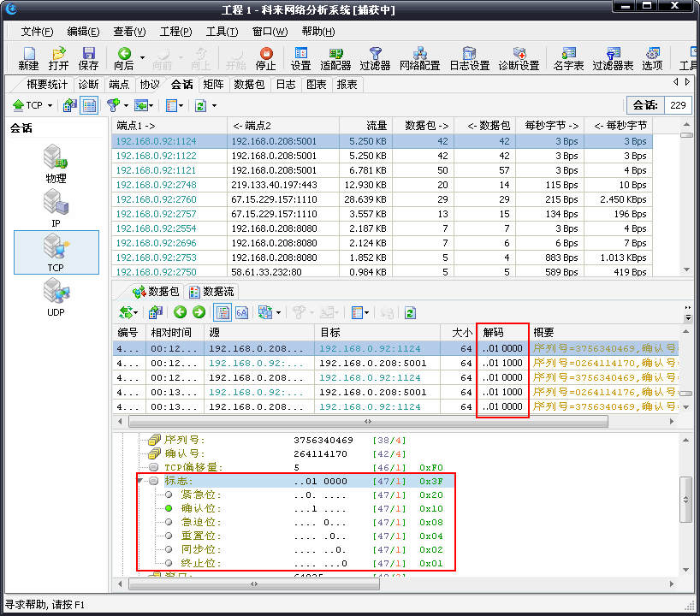Switch to the 矩阵 (Matrix) tab
The image size is (700, 616).
[213, 85]
